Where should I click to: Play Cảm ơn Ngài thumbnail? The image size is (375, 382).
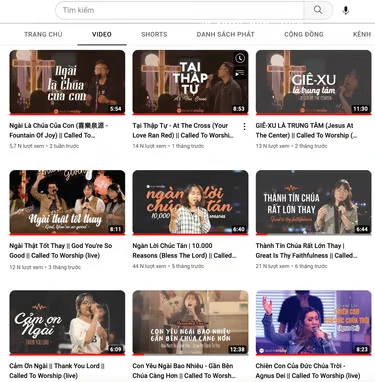(67, 322)
